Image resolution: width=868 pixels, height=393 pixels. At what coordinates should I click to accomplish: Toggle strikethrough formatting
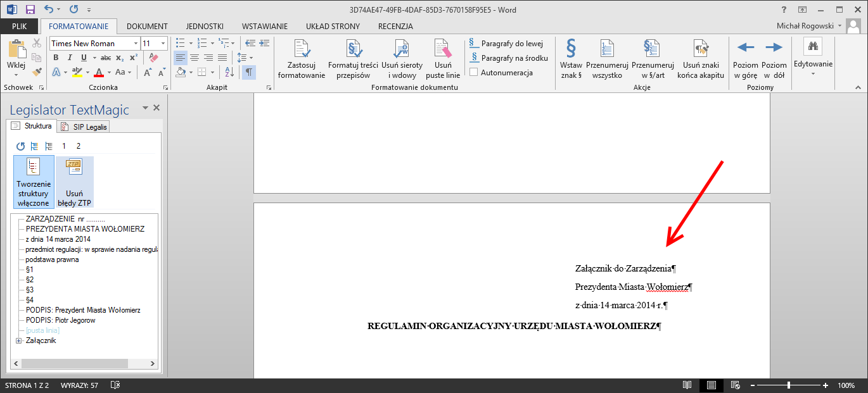coord(106,58)
